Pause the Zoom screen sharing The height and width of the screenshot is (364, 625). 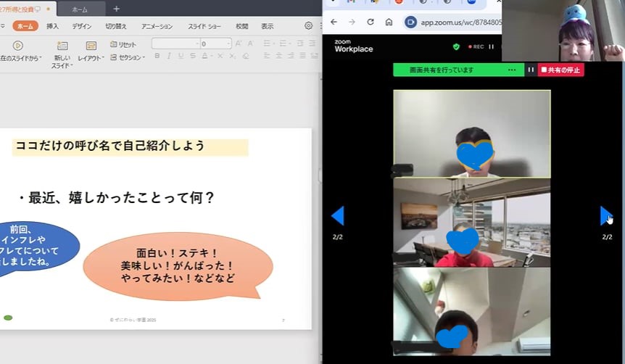coord(531,70)
